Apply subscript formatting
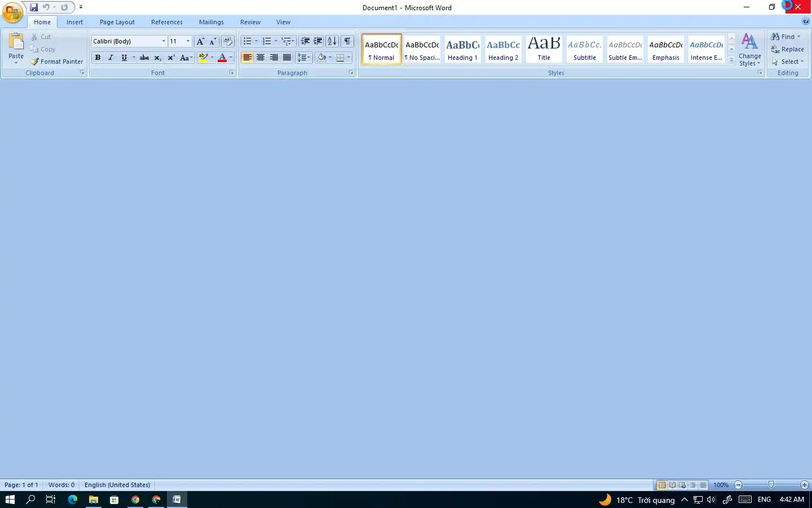This screenshot has width=812, height=508. (158, 58)
